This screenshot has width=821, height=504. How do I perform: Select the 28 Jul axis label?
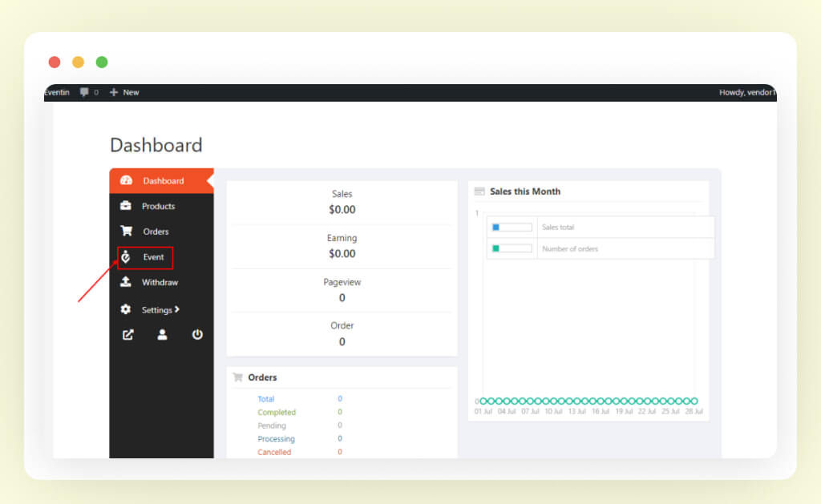pyautogui.click(x=694, y=411)
